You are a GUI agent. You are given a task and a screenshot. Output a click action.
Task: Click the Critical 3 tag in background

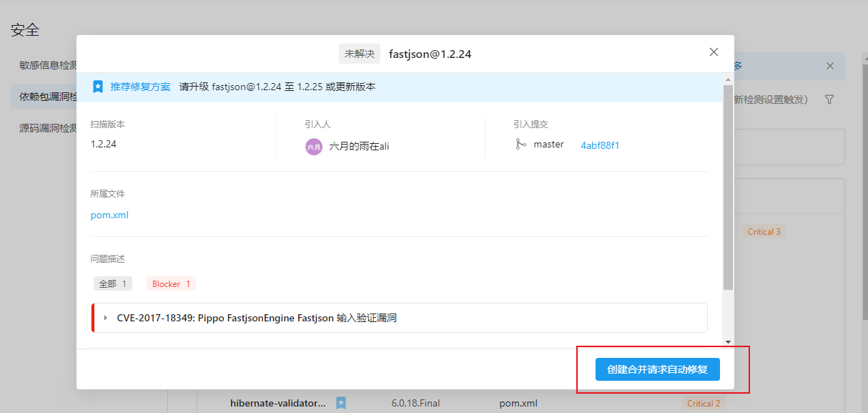click(764, 232)
